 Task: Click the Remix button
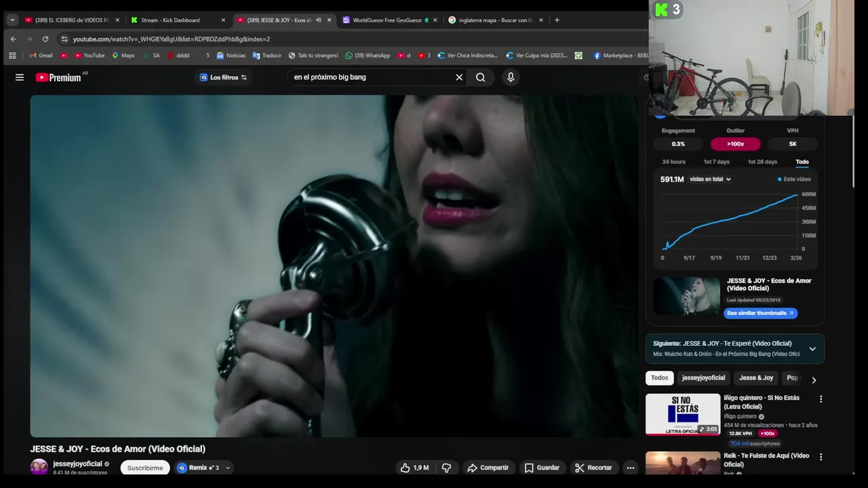pos(197,468)
